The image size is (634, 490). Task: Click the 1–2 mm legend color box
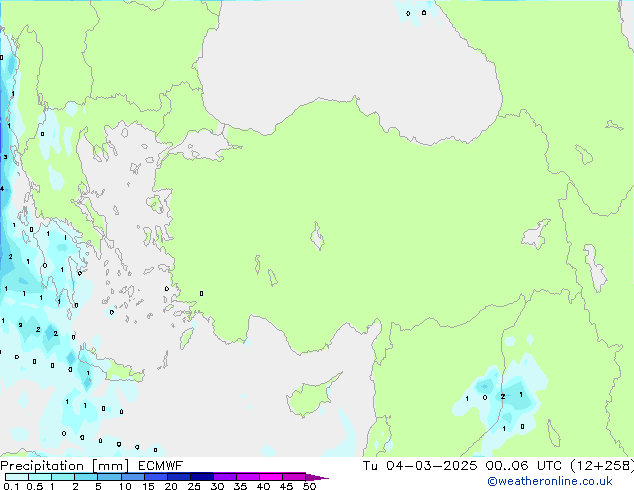pyautogui.click(x=63, y=477)
